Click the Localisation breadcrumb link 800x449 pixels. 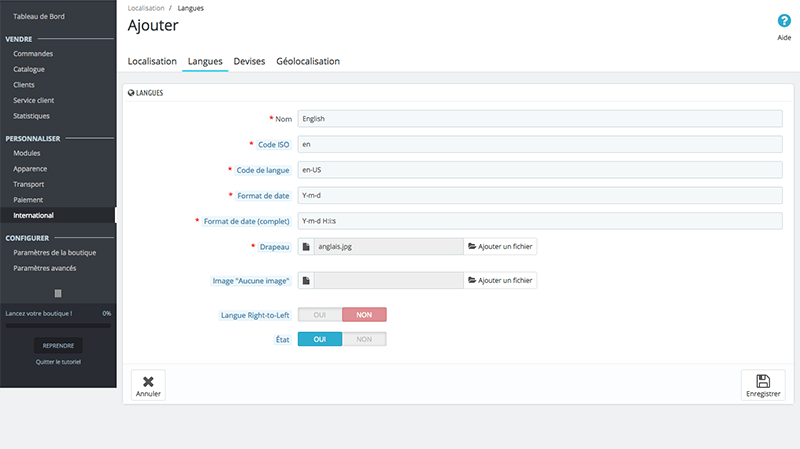tap(146, 8)
